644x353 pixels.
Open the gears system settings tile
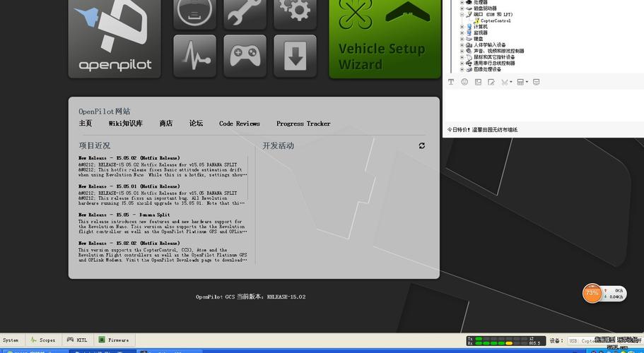point(295,14)
